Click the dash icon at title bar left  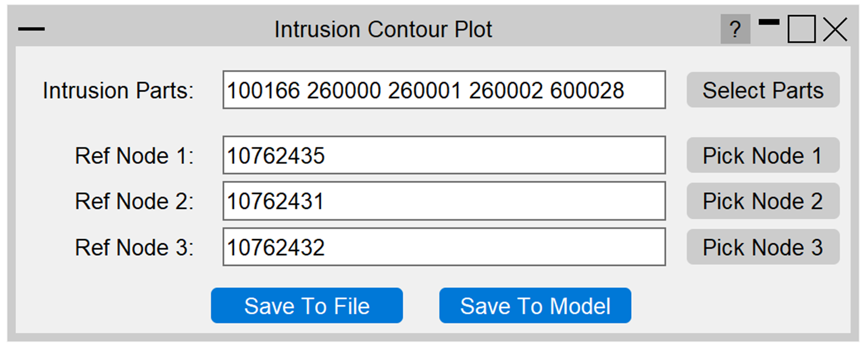31,30
